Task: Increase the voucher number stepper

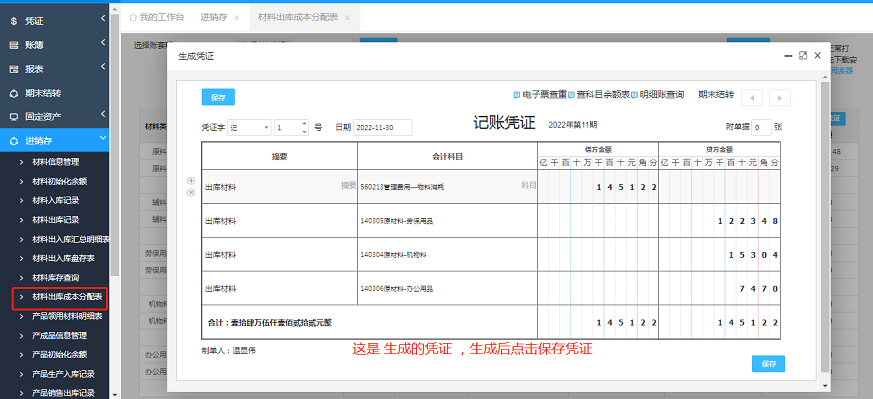Action: [x=304, y=124]
